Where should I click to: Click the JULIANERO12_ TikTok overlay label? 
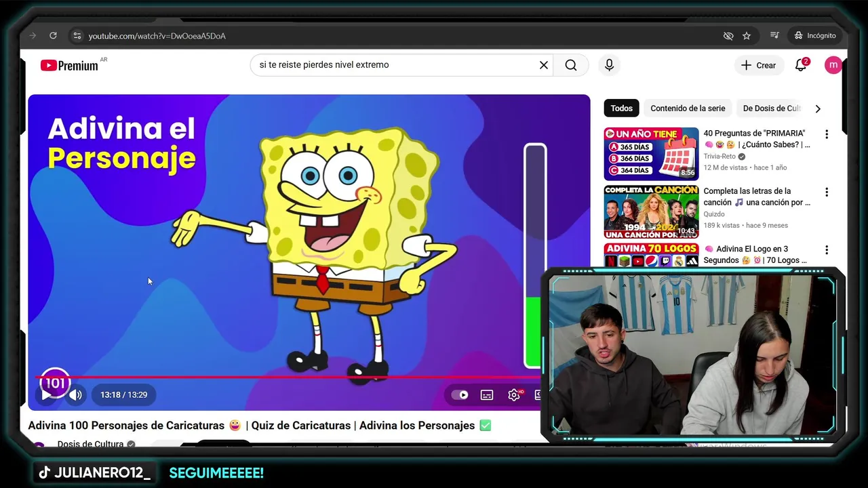coord(94,473)
